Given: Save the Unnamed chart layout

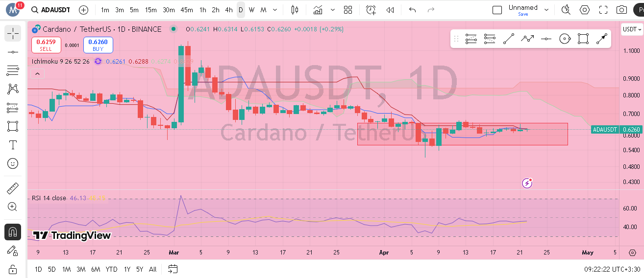Looking at the screenshot, I should [x=523, y=14].
